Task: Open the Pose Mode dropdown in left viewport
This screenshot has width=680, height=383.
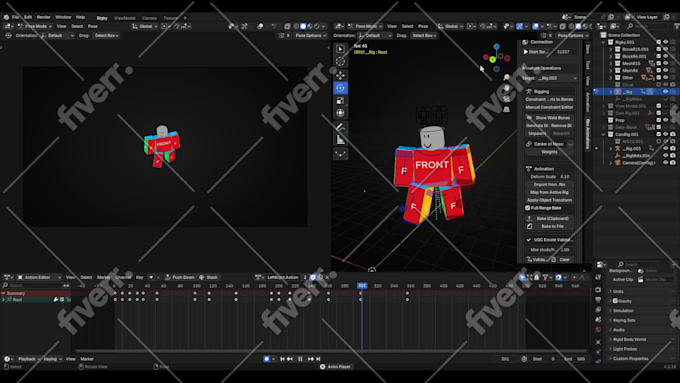Action: point(36,26)
